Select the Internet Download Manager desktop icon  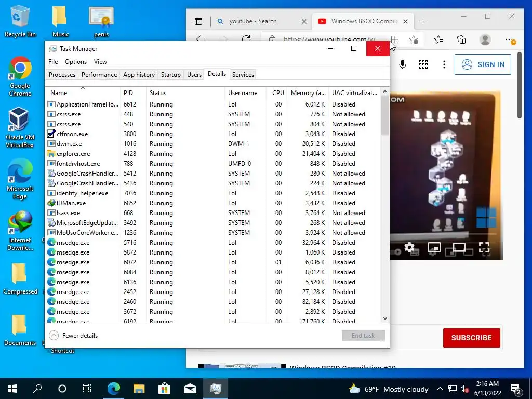point(20,231)
